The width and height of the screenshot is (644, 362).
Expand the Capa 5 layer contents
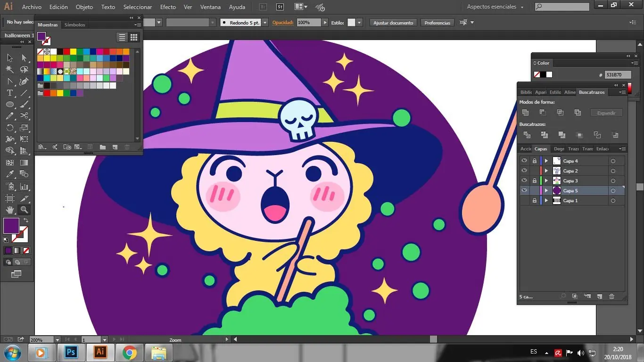(546, 190)
